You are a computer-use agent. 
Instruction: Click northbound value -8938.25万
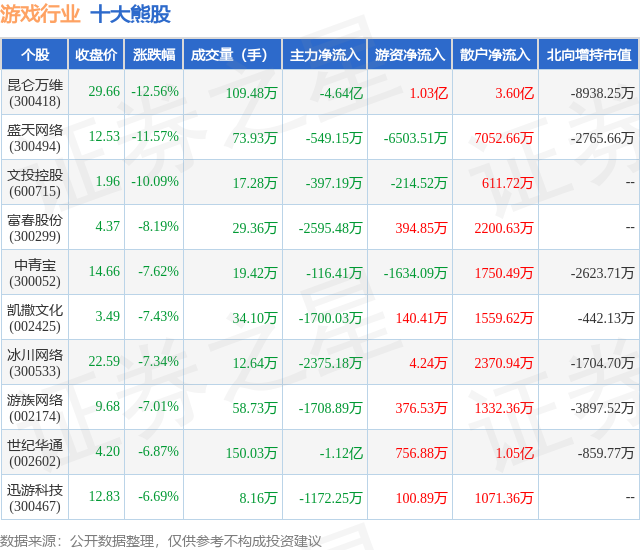pyautogui.click(x=602, y=93)
